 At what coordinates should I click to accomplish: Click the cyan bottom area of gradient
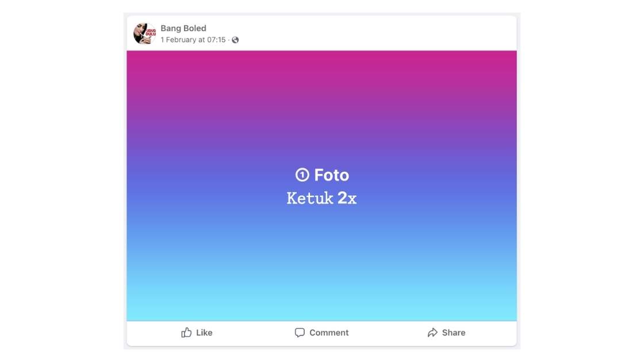(322, 307)
